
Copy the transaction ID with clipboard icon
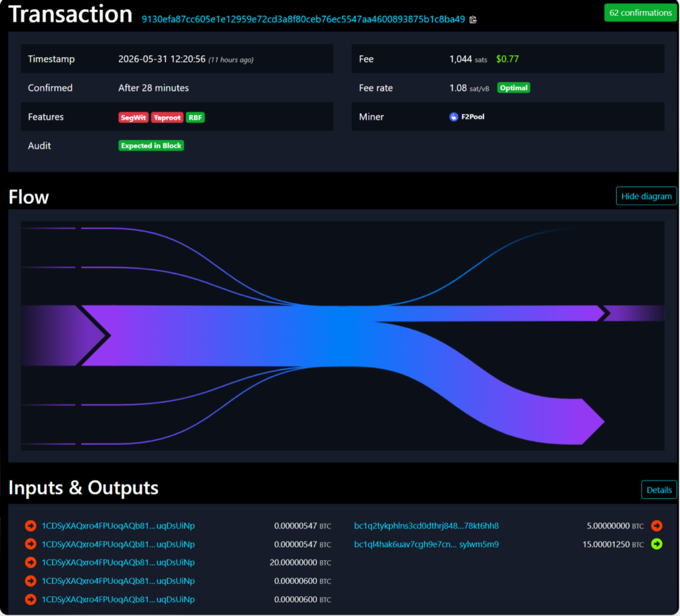(473, 19)
